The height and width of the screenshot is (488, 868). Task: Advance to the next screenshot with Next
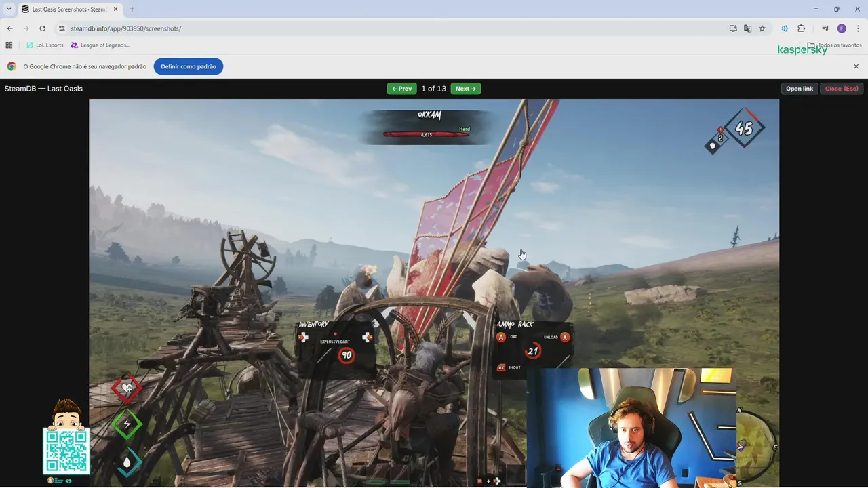(x=465, y=89)
